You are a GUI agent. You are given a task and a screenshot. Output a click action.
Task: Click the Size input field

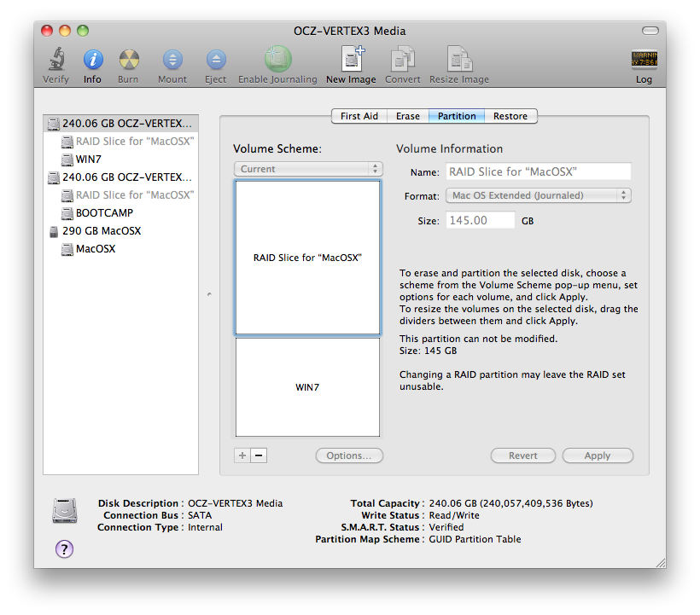pyautogui.click(x=481, y=220)
